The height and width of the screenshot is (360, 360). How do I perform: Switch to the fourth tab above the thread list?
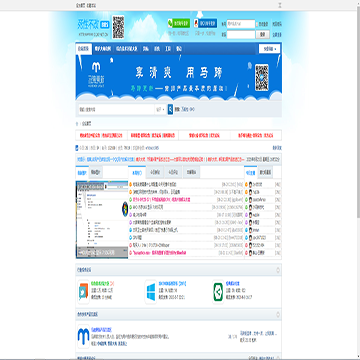191,172
